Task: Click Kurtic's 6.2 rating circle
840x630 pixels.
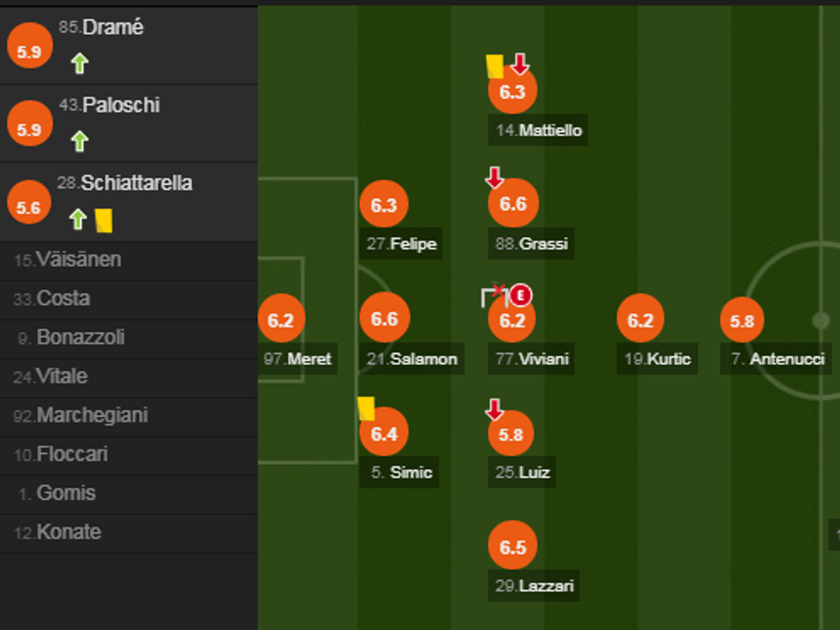Action: [x=640, y=320]
